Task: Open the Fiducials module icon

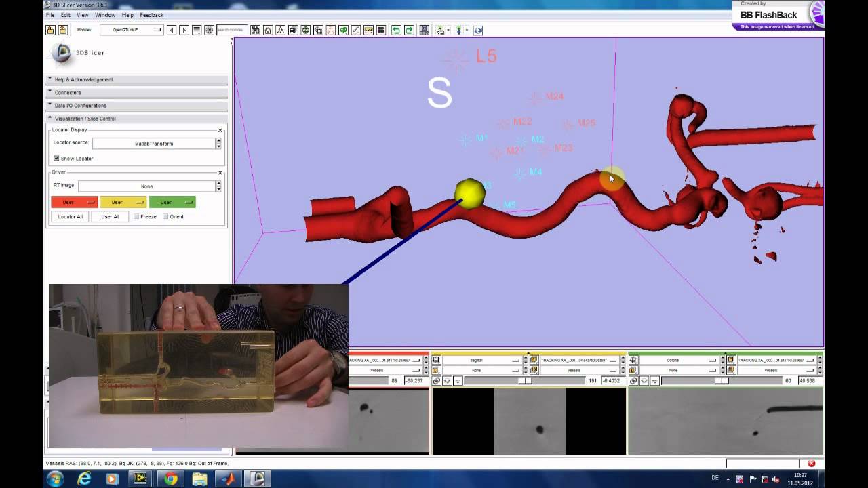Action: pos(330,30)
